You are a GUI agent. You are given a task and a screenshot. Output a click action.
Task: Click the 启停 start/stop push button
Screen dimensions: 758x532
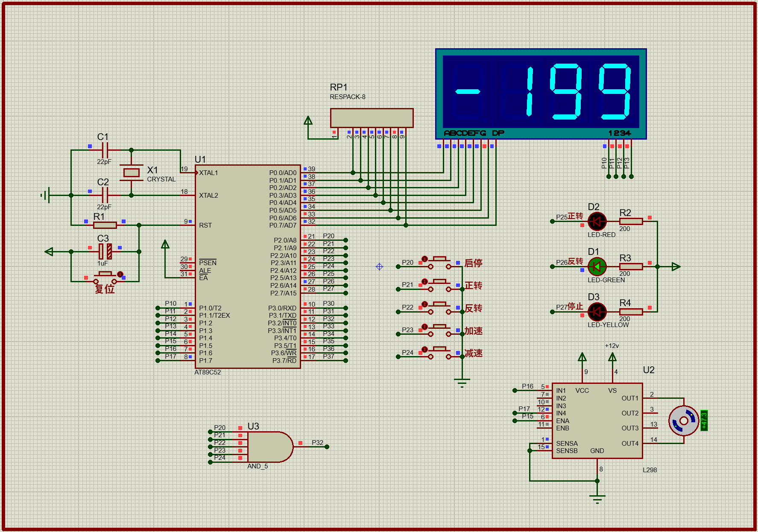(439, 263)
